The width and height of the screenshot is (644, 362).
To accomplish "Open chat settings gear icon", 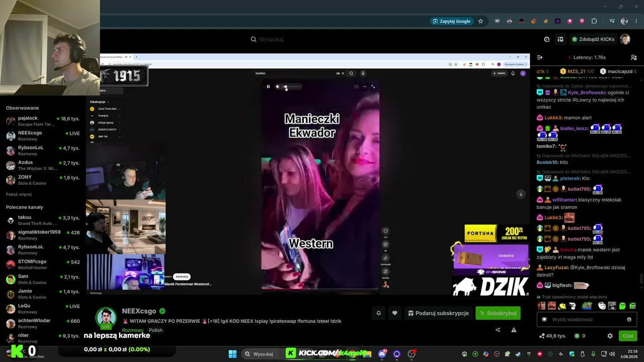I will 610,336.
